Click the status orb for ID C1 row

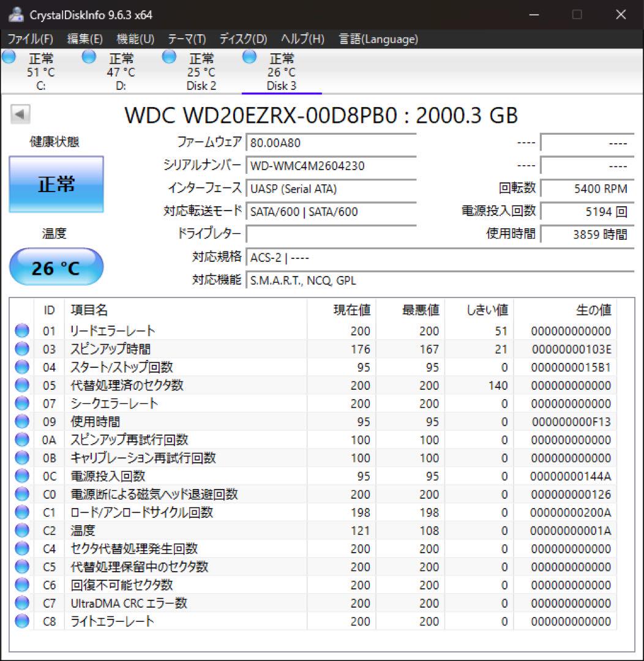[x=22, y=512]
